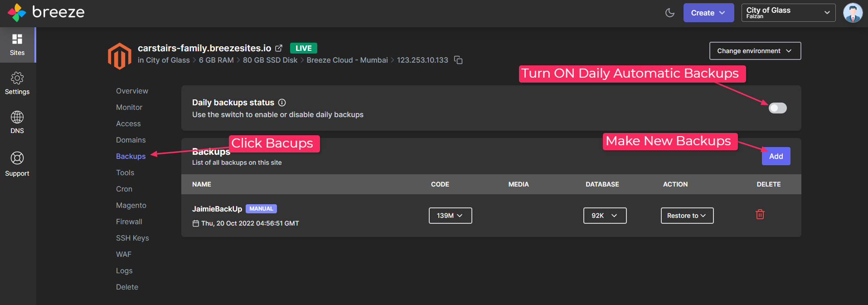Click the ACTION column header
Image resolution: width=868 pixels, height=305 pixels.
pos(675,184)
